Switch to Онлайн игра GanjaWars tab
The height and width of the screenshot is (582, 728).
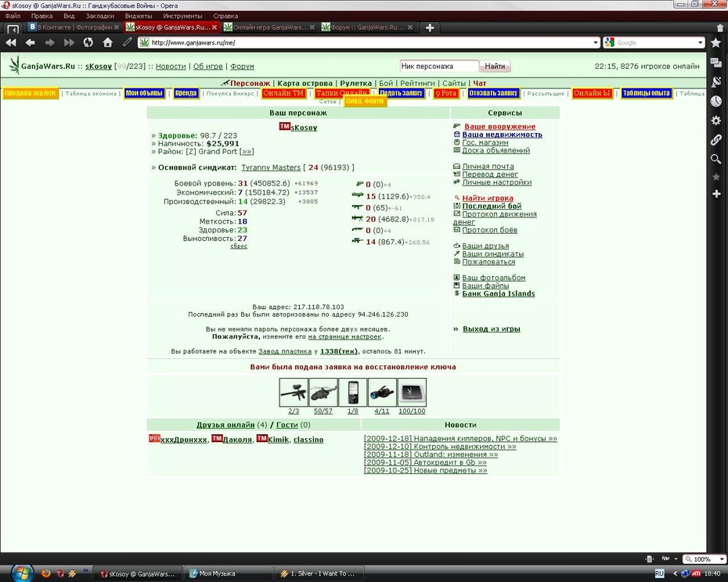pos(268,28)
